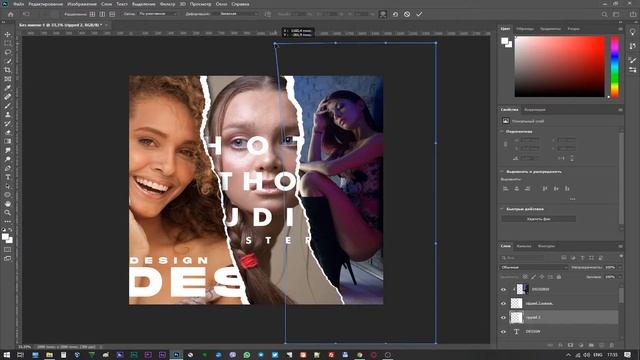
Task: Click align top edges button
Action: [x=544, y=189]
